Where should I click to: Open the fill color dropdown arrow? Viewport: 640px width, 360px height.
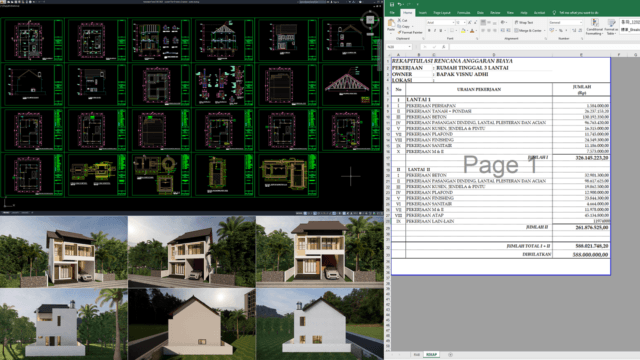[467, 31]
